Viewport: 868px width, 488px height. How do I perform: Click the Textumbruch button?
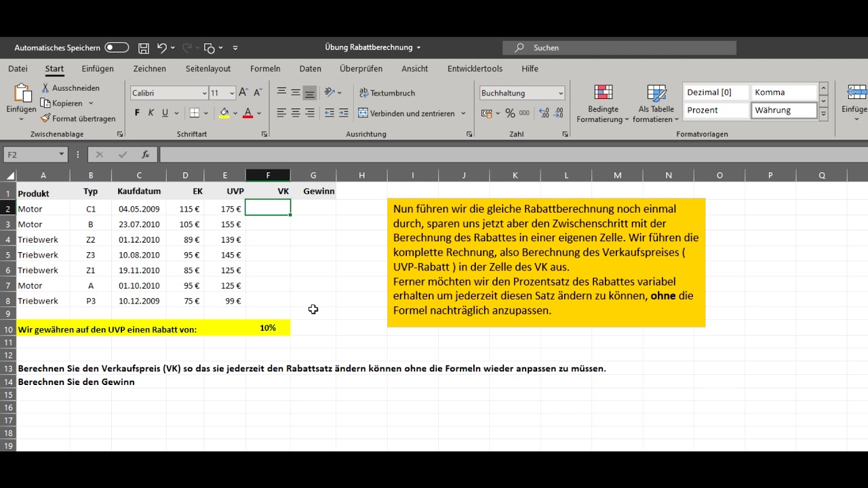click(387, 93)
